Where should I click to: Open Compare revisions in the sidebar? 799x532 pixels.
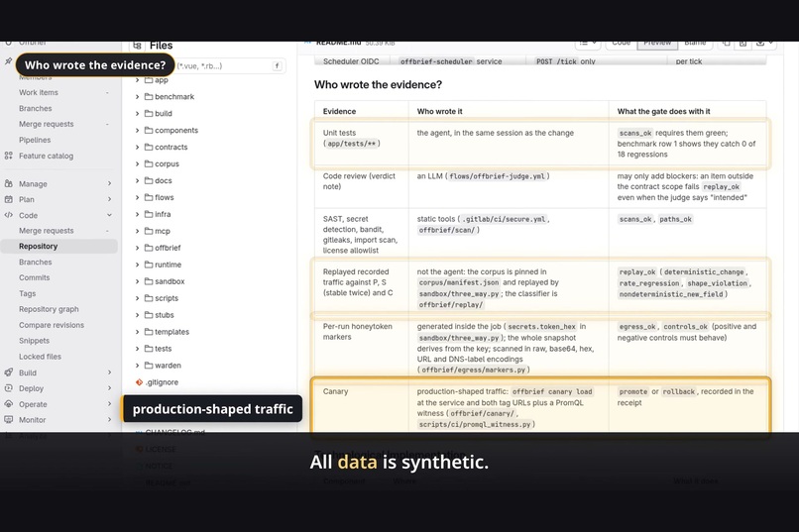(x=52, y=325)
